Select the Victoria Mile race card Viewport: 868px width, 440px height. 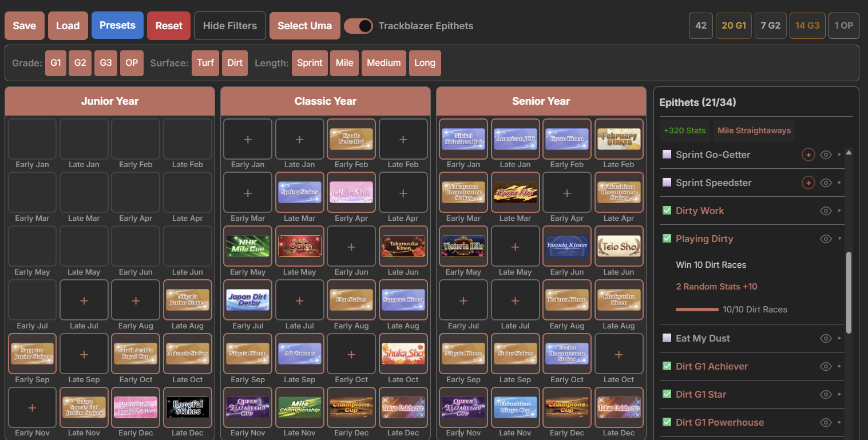[x=463, y=246]
